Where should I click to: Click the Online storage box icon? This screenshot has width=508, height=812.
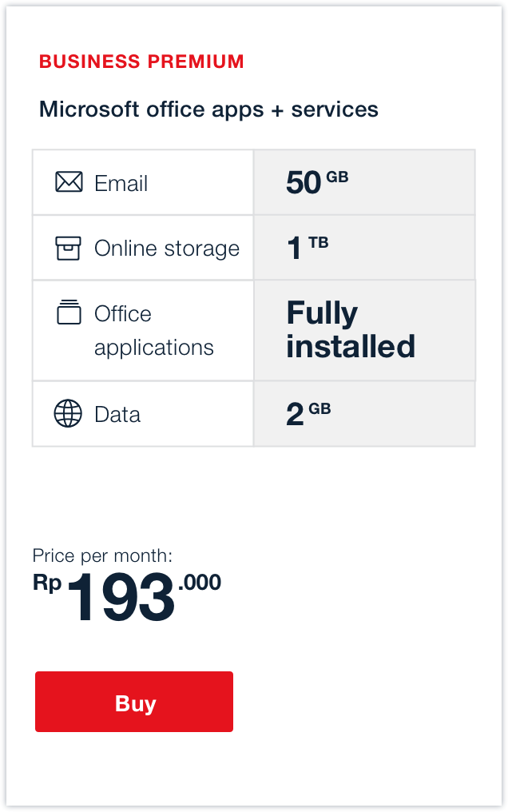pyautogui.click(x=69, y=249)
